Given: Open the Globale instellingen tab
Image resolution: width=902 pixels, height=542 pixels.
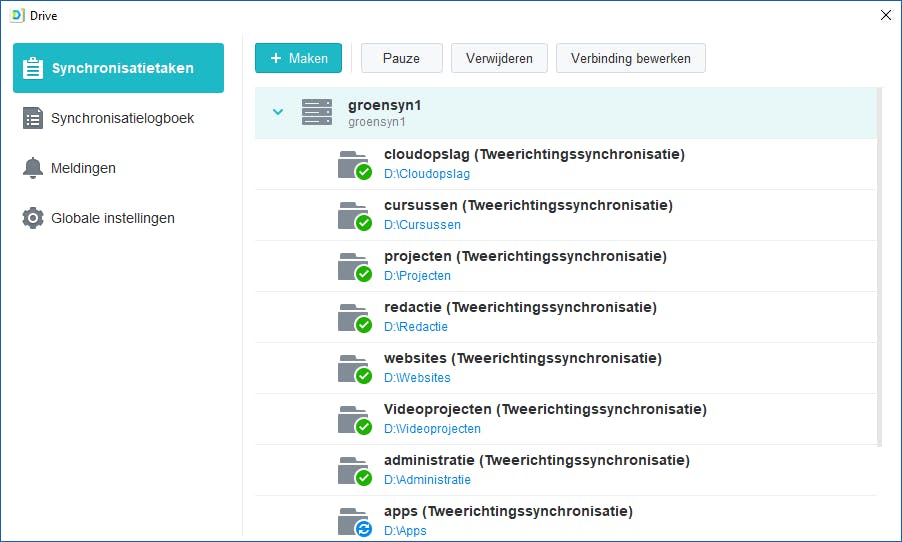Looking at the screenshot, I should (x=119, y=218).
